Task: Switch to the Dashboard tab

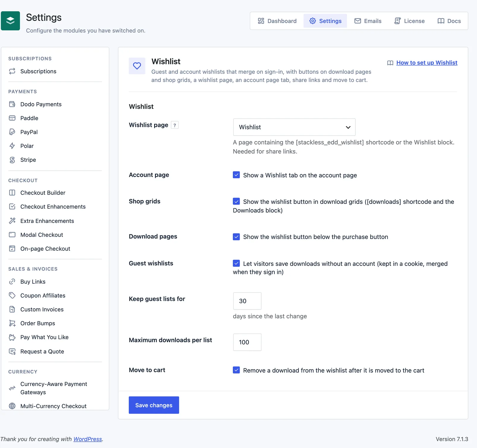Action: [x=277, y=21]
